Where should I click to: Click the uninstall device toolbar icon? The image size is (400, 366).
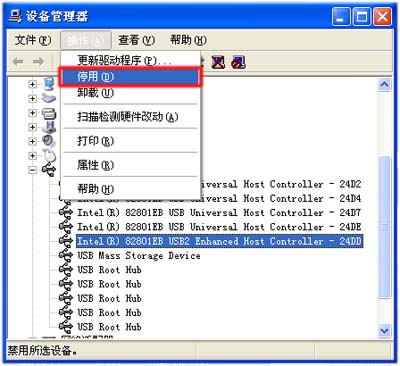(239, 62)
